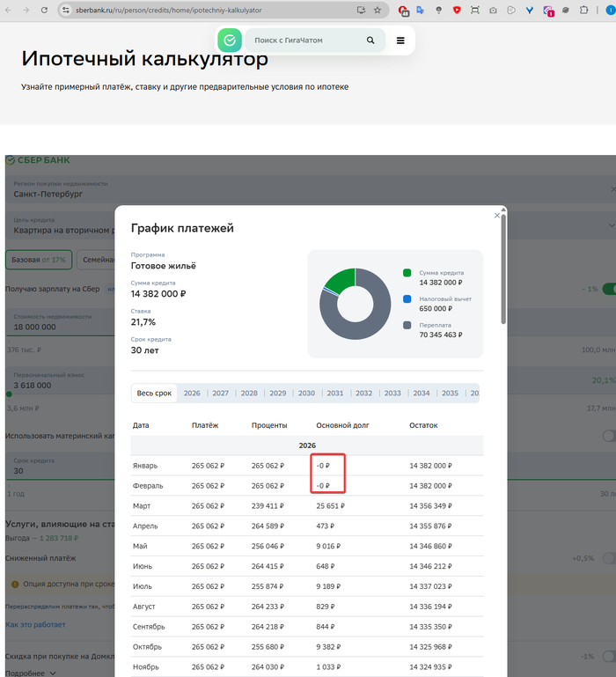Click the 'Сентябрь' row label
This screenshot has height=677, width=616.
pyautogui.click(x=149, y=627)
